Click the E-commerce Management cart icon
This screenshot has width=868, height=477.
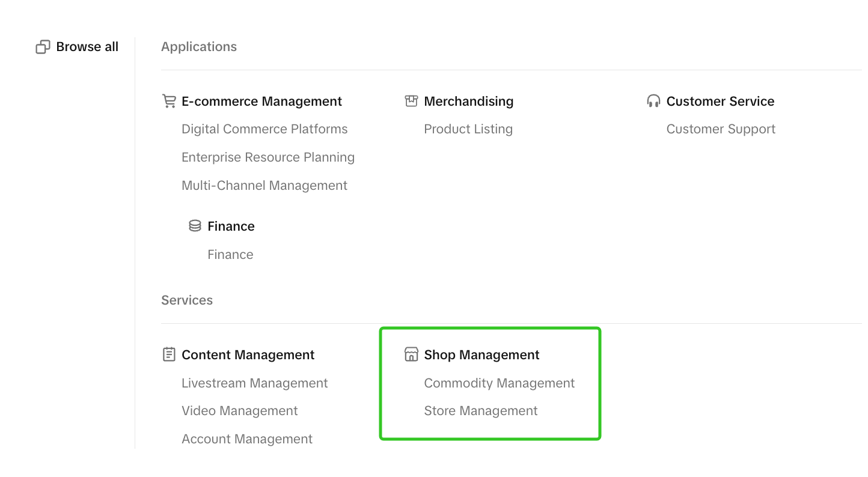(169, 101)
